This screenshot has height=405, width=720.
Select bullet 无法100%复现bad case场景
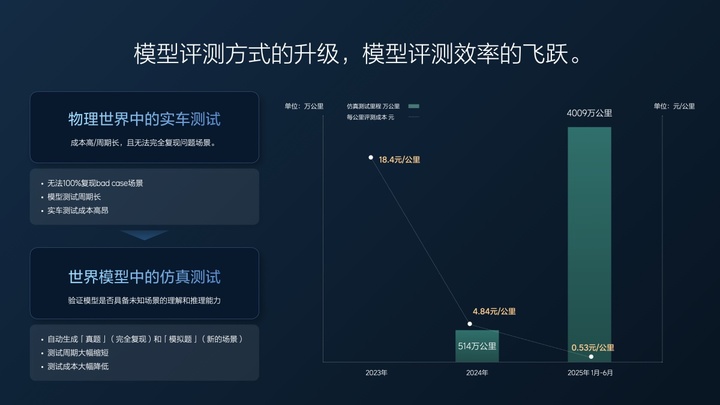click(x=95, y=183)
